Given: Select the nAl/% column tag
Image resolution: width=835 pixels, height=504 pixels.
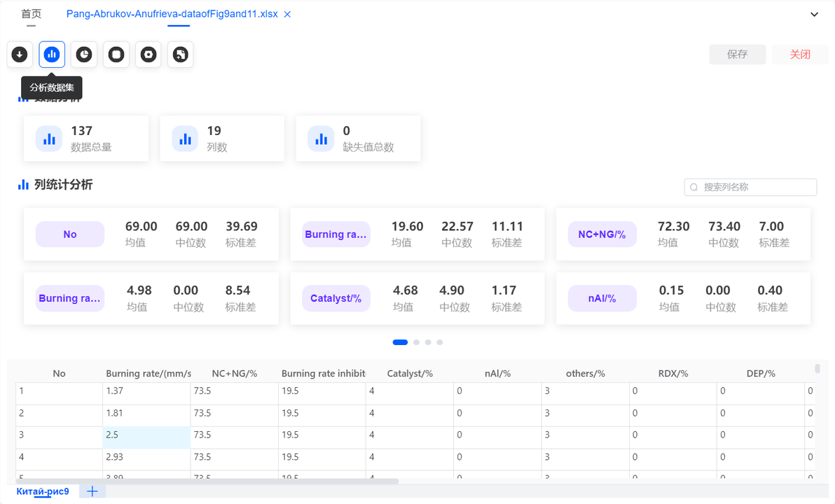Looking at the screenshot, I should tap(602, 298).
